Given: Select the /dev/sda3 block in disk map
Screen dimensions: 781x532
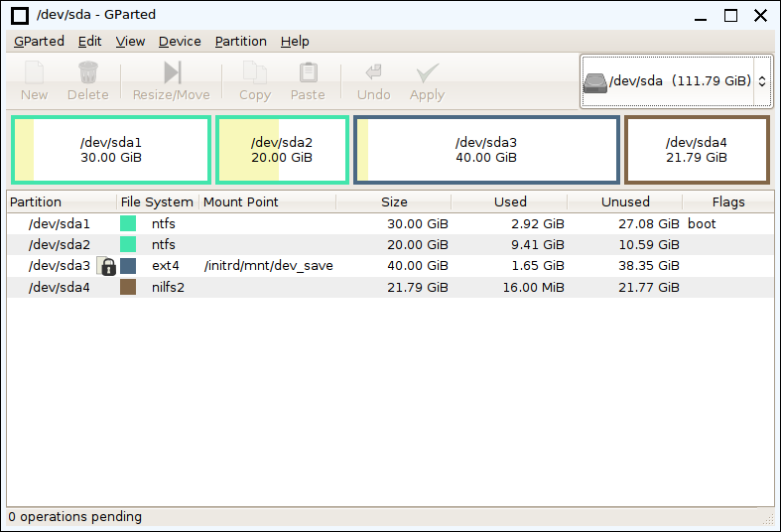Looking at the screenshot, I should point(486,150).
